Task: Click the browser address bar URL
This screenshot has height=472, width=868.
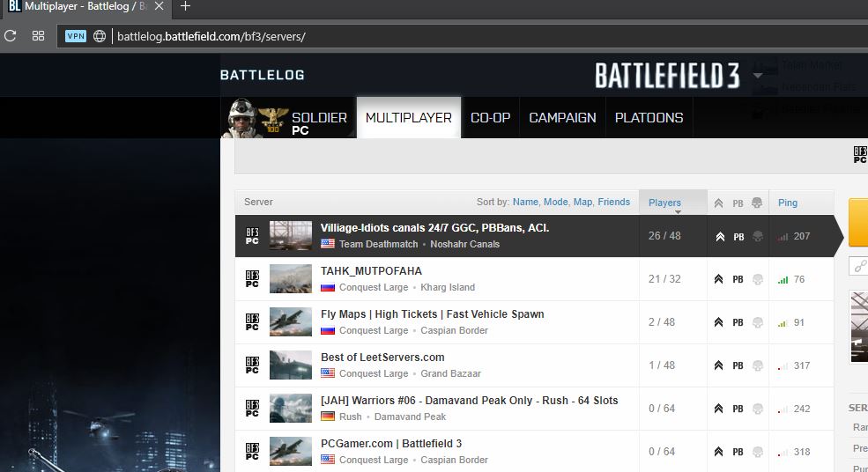Action: tap(211, 36)
